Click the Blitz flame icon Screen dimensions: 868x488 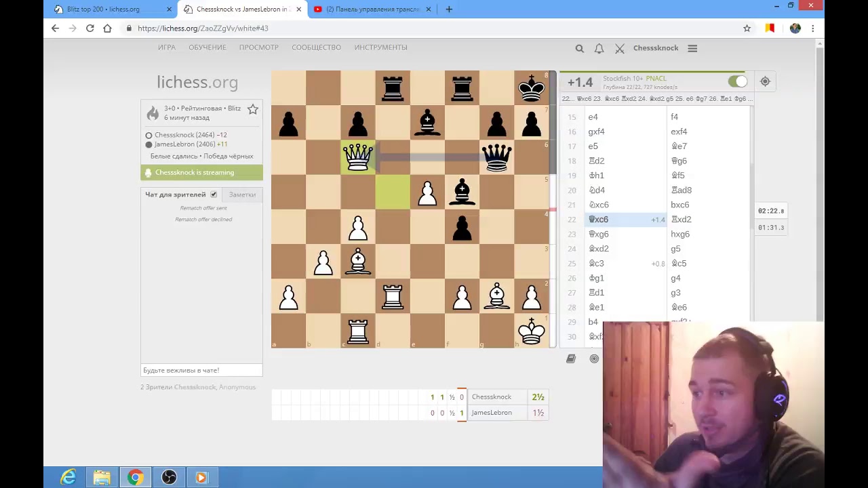pyautogui.click(x=153, y=113)
